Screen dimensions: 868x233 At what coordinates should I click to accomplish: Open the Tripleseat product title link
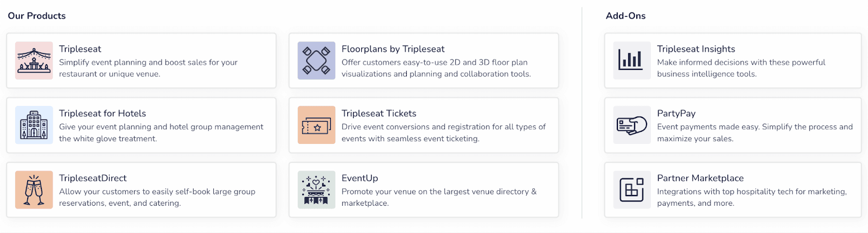(x=80, y=49)
